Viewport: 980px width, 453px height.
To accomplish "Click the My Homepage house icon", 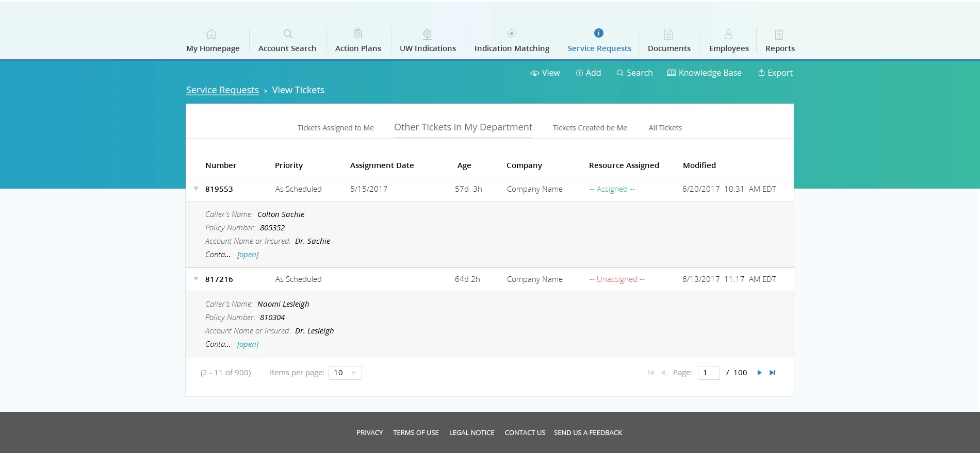I will click(x=211, y=34).
